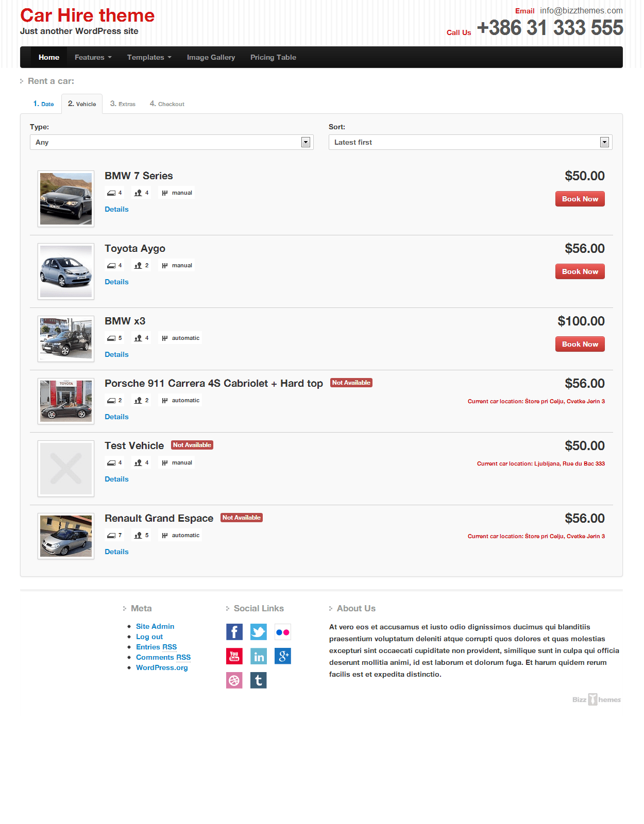The height and width of the screenshot is (824, 644).
Task: Open the Toyota Aygo thumbnail
Action: pos(66,271)
